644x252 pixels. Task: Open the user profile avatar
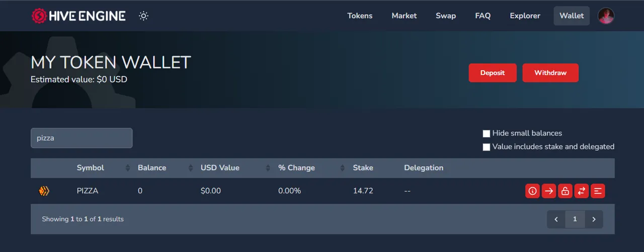point(606,16)
